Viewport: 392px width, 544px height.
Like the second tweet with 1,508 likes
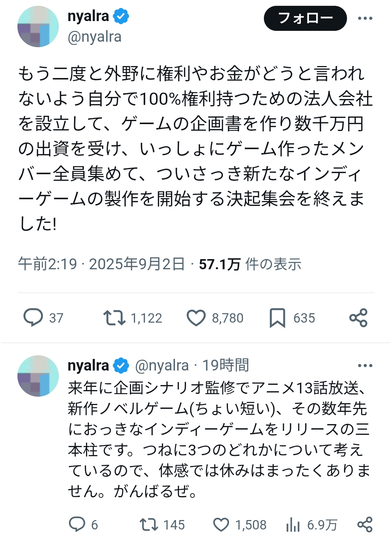coord(221,524)
